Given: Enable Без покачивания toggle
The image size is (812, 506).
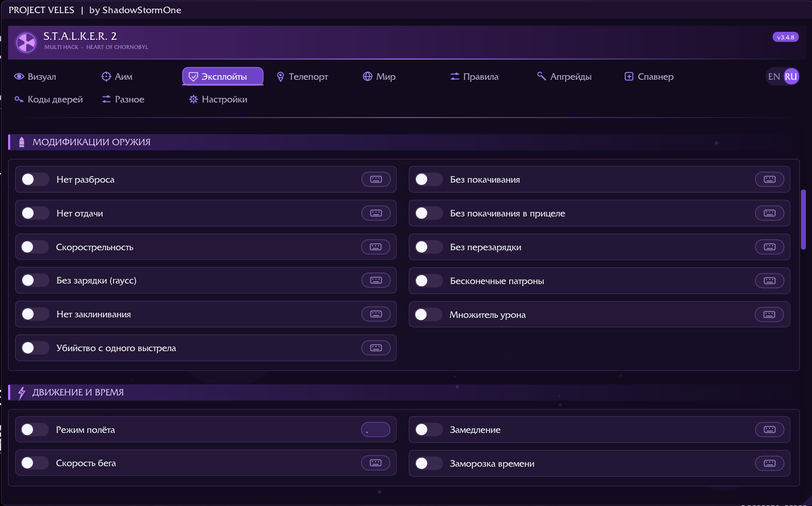Looking at the screenshot, I should coord(428,180).
